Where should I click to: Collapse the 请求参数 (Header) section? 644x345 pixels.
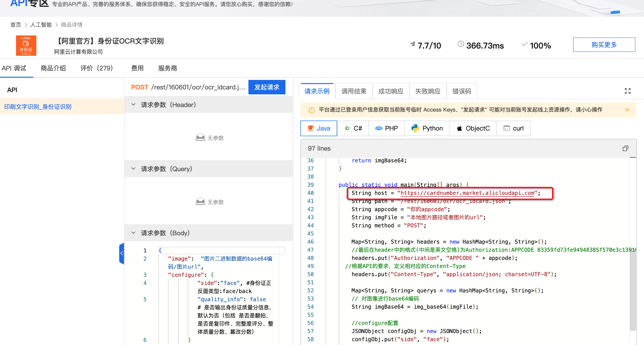134,105
